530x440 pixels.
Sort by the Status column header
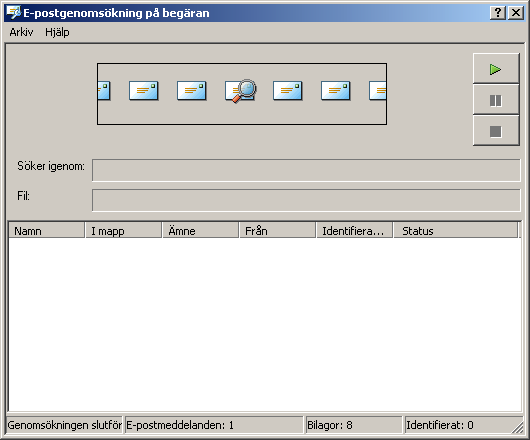[x=456, y=231]
